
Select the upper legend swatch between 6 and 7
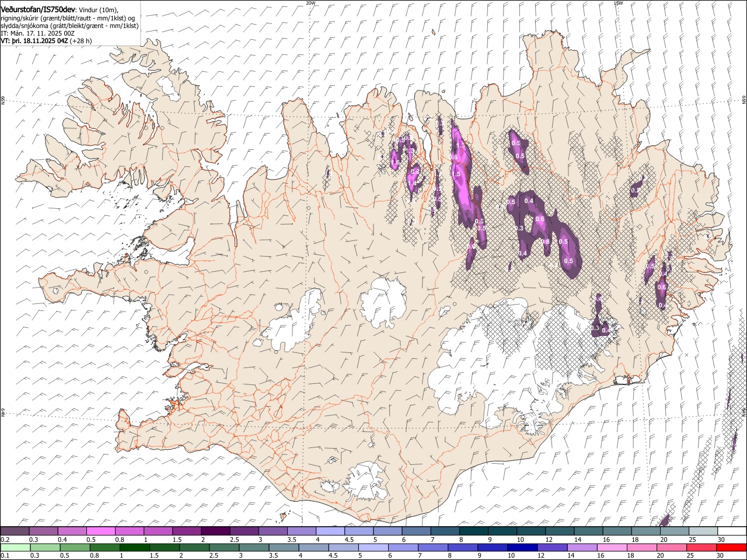click(416, 531)
